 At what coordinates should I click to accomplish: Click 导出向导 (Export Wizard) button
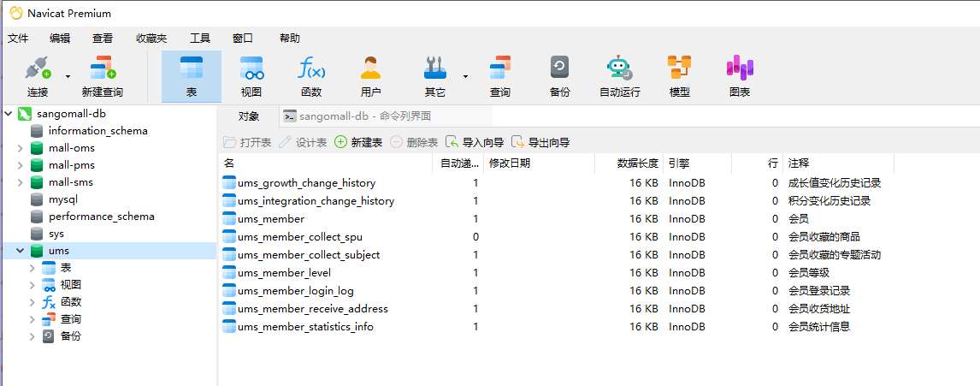click(x=540, y=143)
